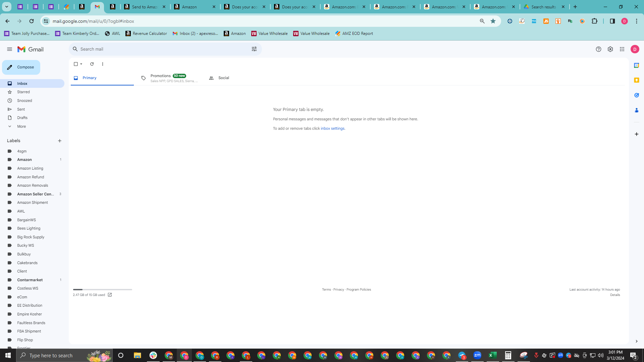The image size is (644, 362).
Task: Open Chrome three-dot menu
Action: (636, 21)
